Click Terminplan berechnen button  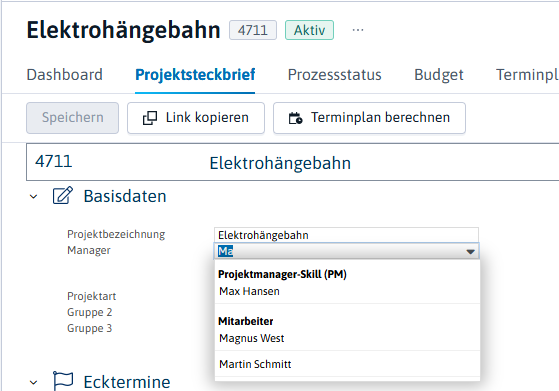pyautogui.click(x=369, y=118)
